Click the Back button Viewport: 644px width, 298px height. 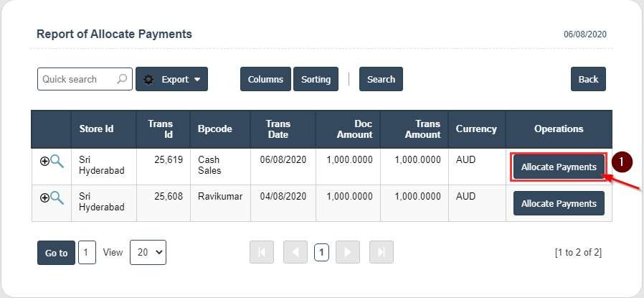tap(588, 79)
